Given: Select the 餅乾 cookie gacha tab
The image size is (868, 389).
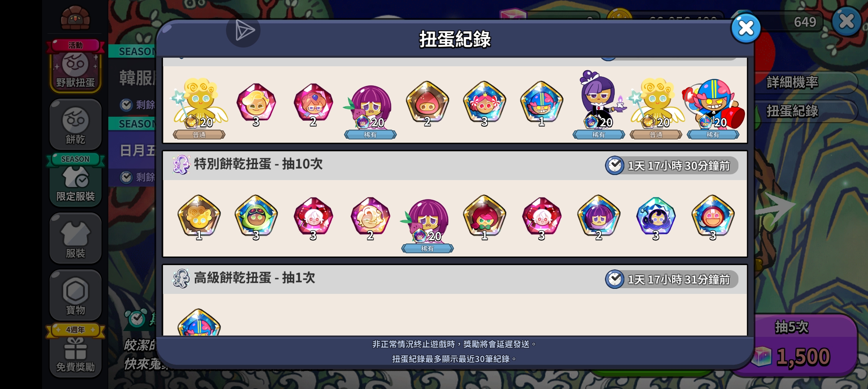Looking at the screenshot, I should [x=75, y=125].
